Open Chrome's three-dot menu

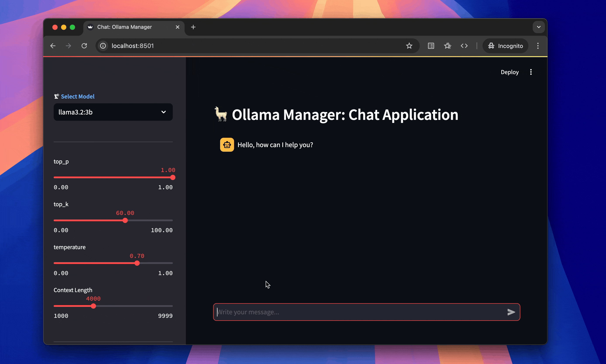(538, 46)
